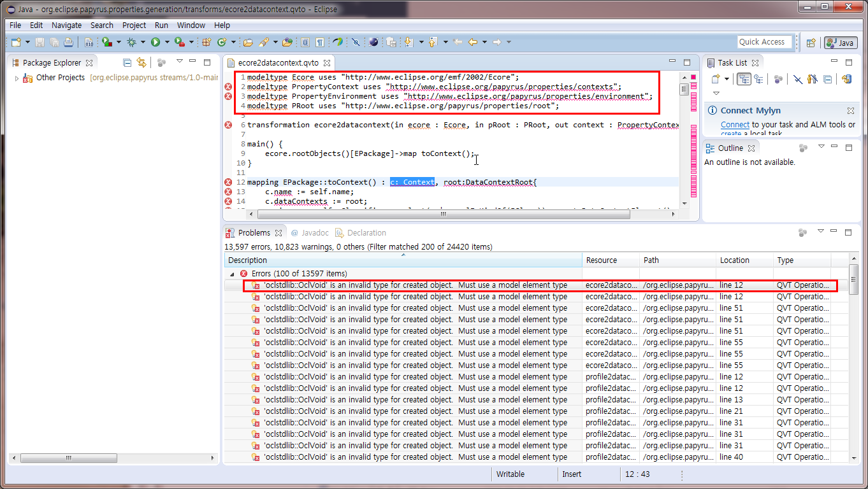
Task: Expand the Other Projects tree node
Action: pos(17,78)
